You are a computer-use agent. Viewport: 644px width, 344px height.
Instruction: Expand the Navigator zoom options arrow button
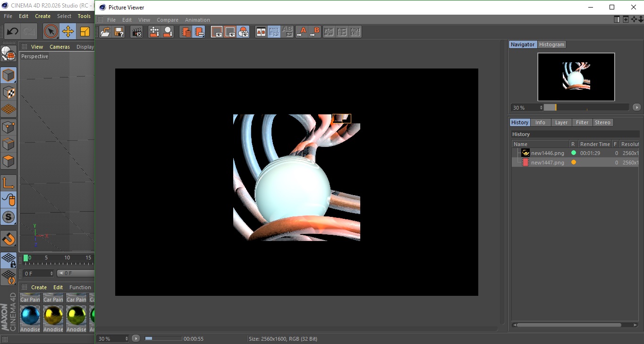click(x=636, y=107)
